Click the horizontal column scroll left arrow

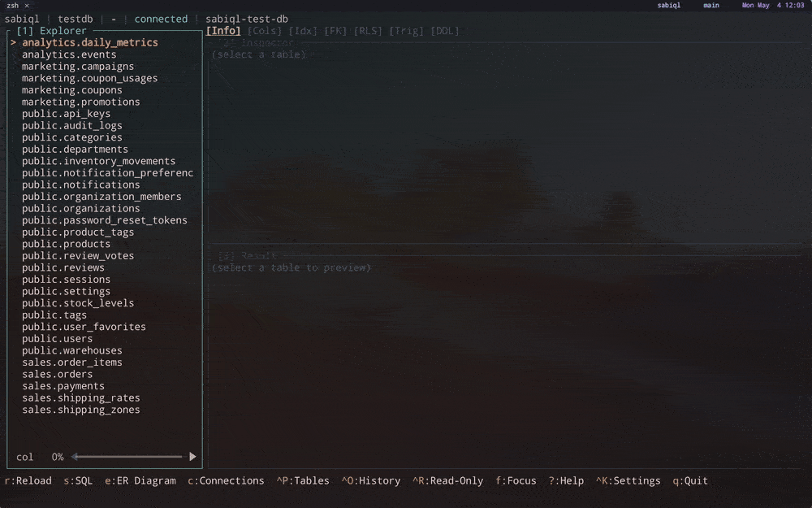[75, 457]
